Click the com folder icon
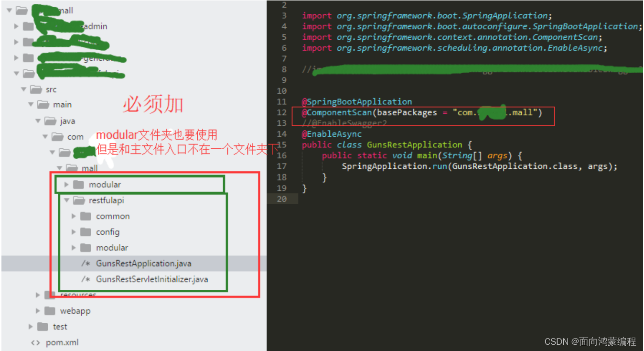Image resolution: width=644 pixels, height=351 pixels. (x=57, y=136)
